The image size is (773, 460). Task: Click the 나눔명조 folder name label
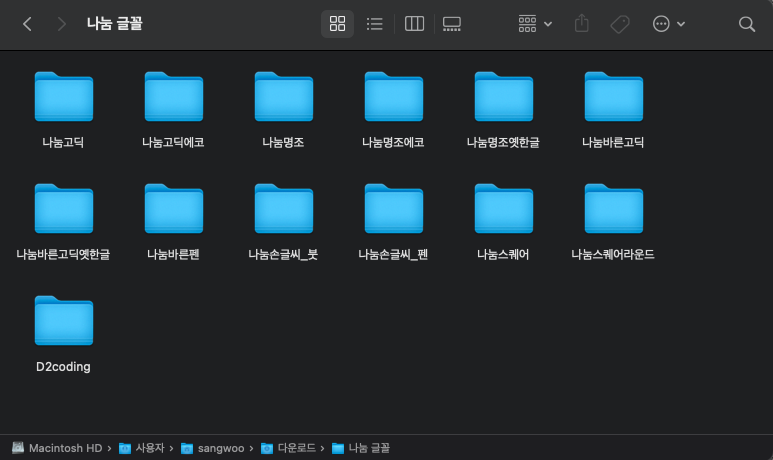tap(283, 142)
